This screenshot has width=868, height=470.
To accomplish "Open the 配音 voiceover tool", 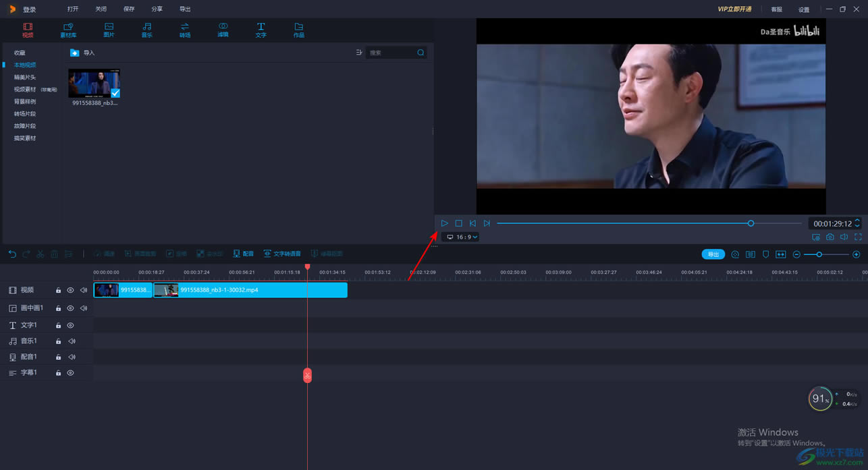I will tap(244, 254).
